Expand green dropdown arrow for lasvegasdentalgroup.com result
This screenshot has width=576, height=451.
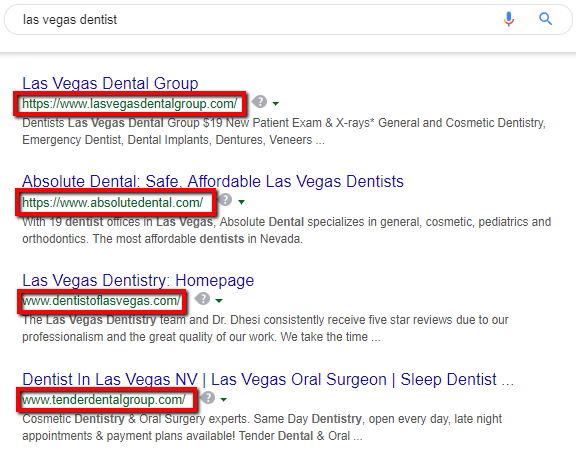(x=276, y=104)
